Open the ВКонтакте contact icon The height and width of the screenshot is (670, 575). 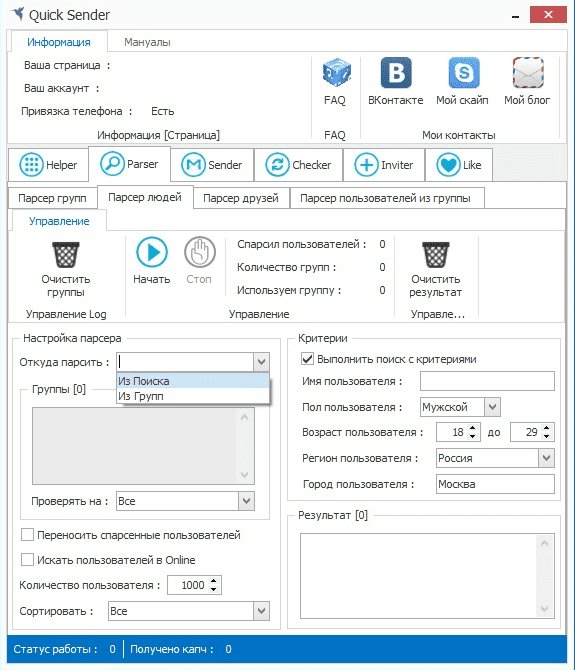click(x=396, y=72)
